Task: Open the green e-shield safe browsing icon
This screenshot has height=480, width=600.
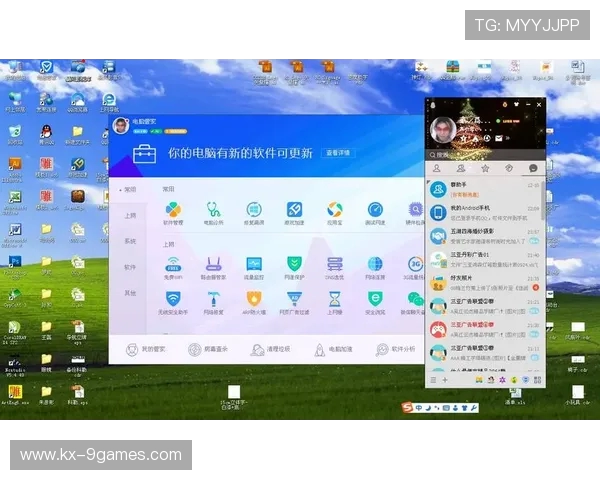Action: 375,299
